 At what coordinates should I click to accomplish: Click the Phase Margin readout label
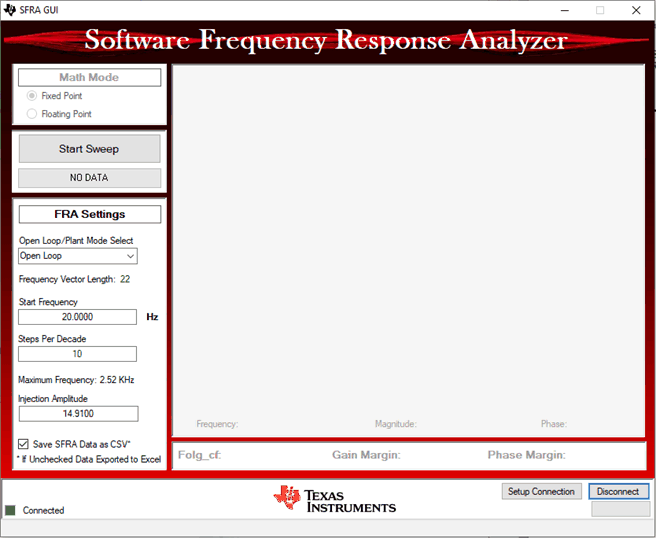[526, 455]
